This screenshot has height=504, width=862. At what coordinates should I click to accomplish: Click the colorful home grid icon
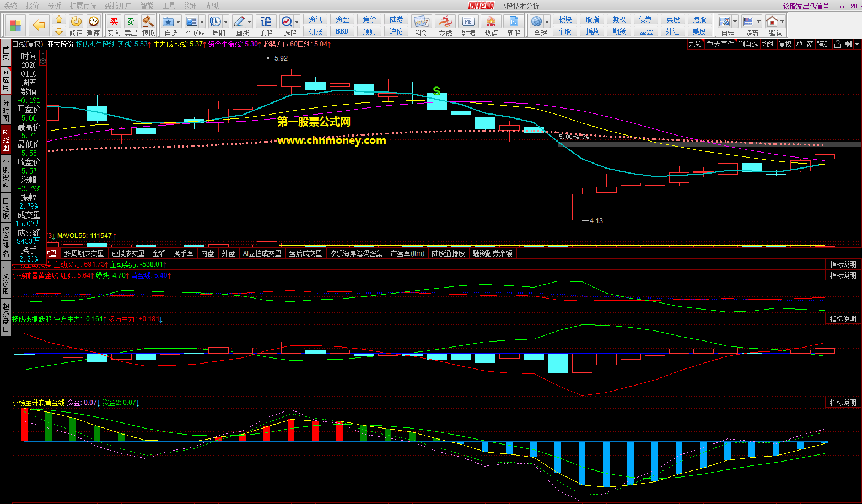(x=15, y=25)
